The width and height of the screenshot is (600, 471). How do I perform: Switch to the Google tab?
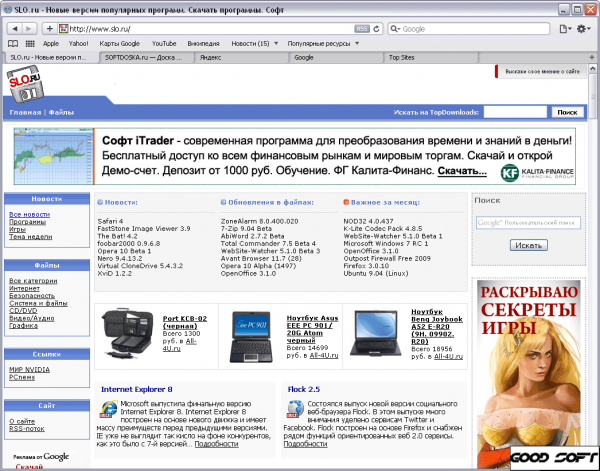(x=336, y=57)
